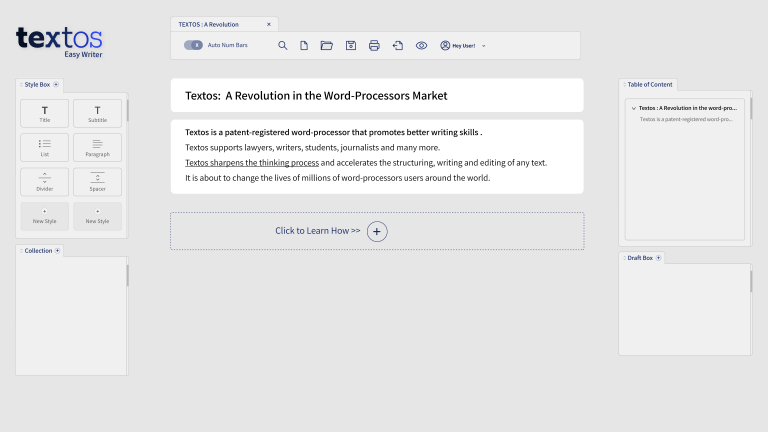Click the plus icon beside Collection

click(57, 251)
